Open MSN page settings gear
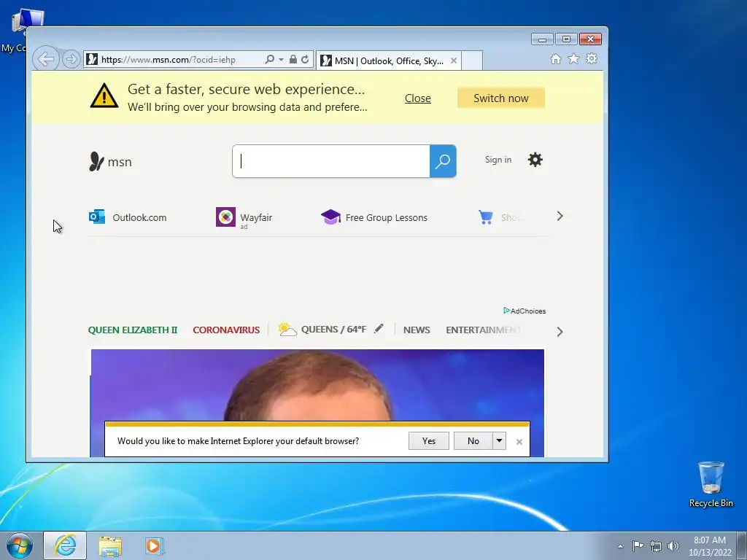 pos(535,160)
